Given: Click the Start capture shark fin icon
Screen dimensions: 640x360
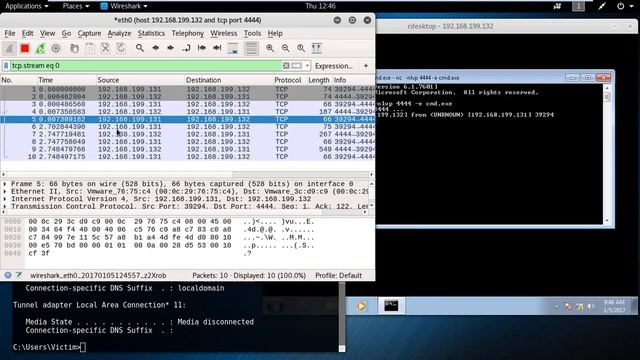Looking at the screenshot, I should click(9, 49).
